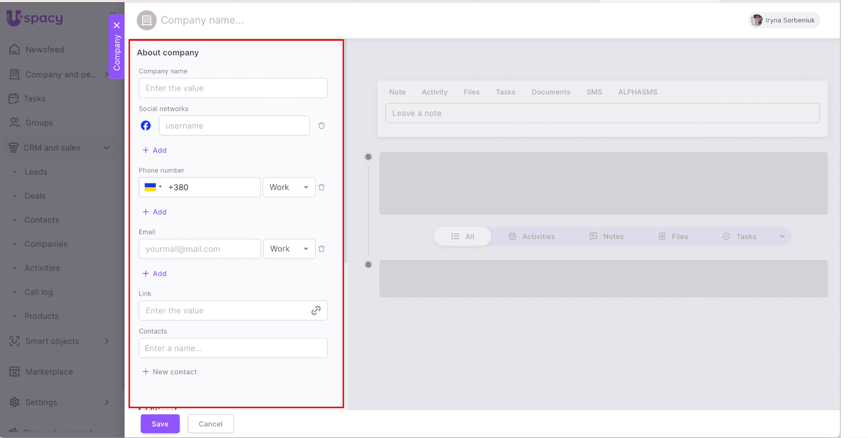Open Deals list

coord(35,196)
